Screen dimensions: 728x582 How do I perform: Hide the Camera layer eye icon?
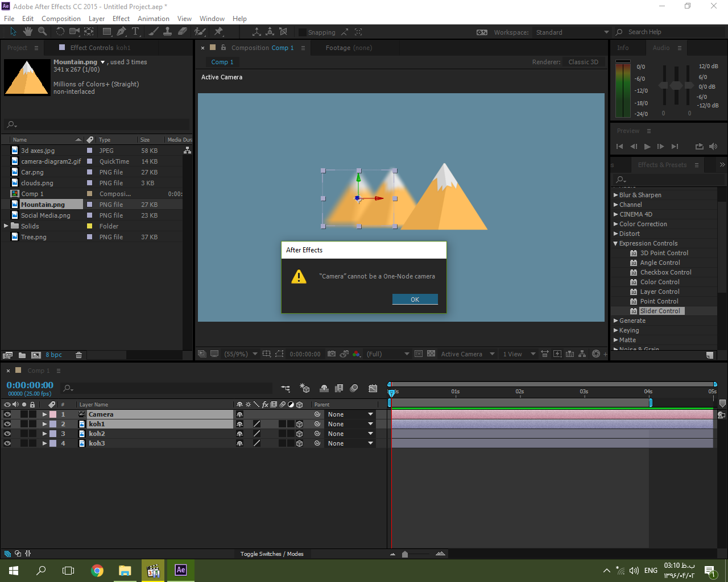(x=7, y=414)
